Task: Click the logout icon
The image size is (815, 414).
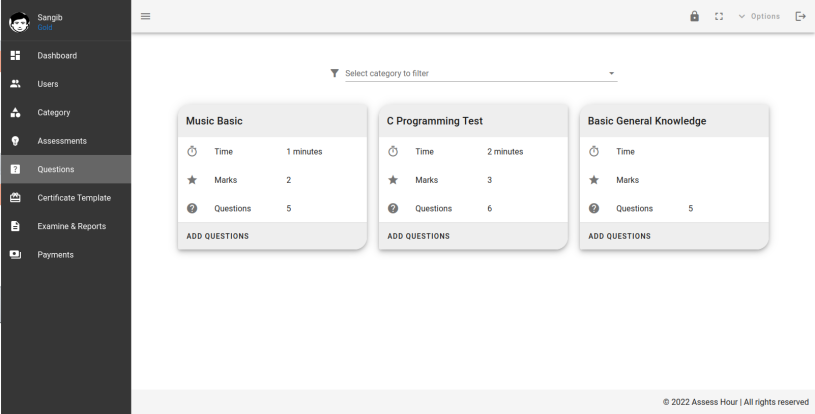Action: pos(799,16)
